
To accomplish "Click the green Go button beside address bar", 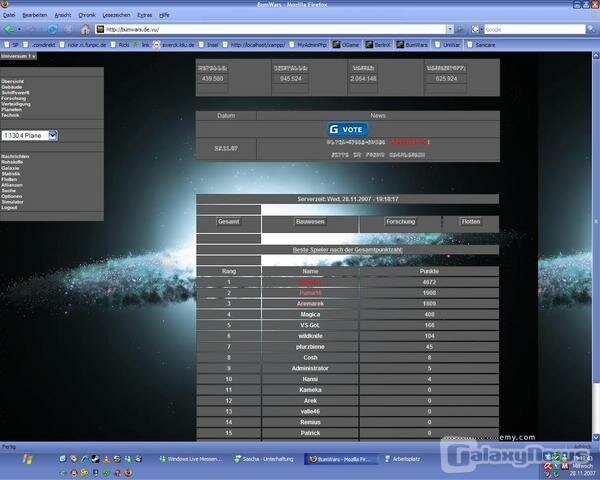I will pos(460,29).
